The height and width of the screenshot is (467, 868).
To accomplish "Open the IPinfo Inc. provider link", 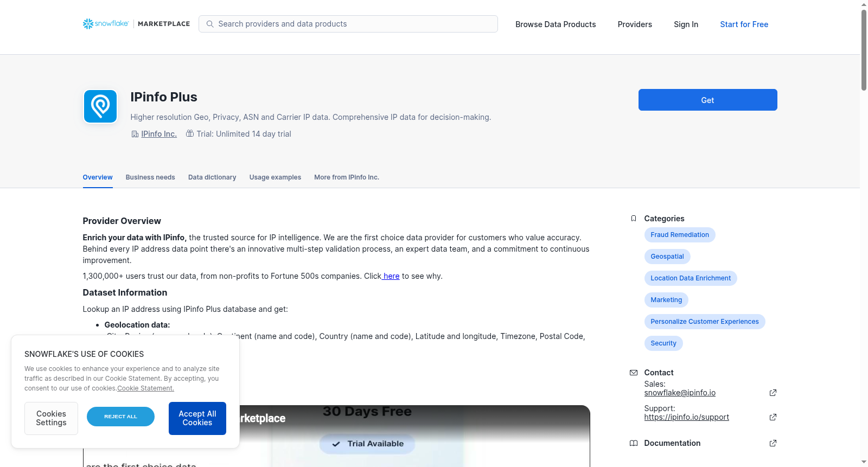I will pos(159,134).
